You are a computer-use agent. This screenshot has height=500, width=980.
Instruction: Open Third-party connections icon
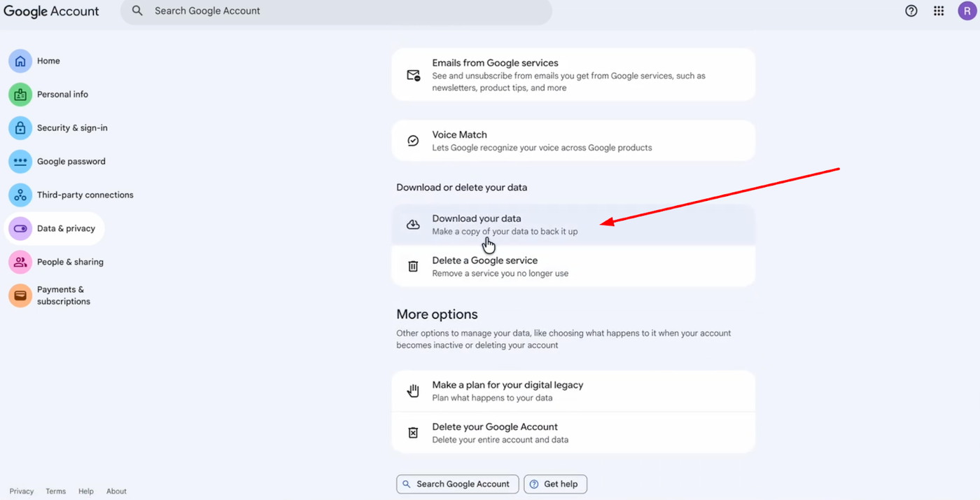click(x=20, y=195)
